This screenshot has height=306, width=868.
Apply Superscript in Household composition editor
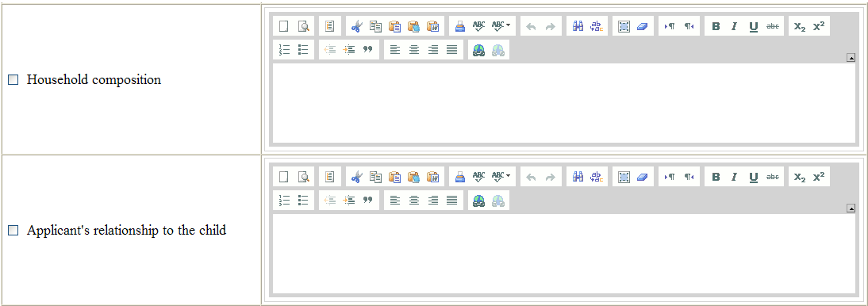point(819,26)
